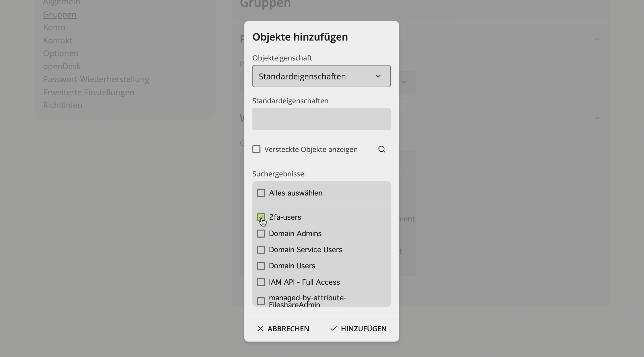Go to Kontakt in sidebar

(x=57, y=40)
